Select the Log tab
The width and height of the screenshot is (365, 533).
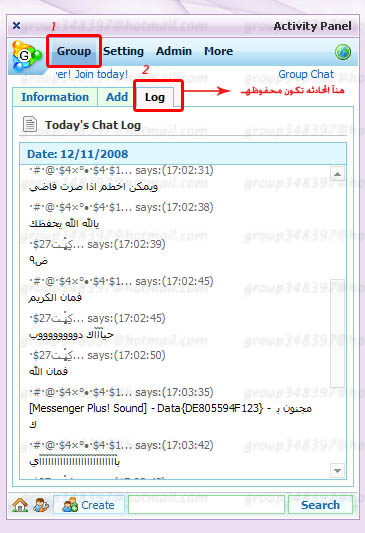click(x=155, y=97)
